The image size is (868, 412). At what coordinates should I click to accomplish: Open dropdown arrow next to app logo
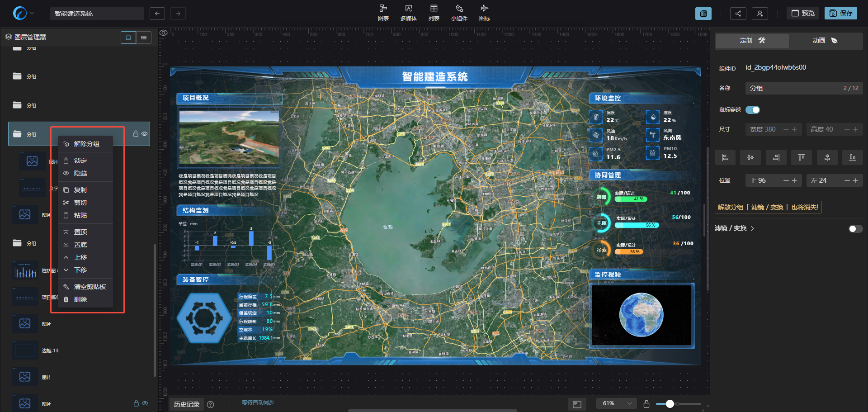pos(32,14)
